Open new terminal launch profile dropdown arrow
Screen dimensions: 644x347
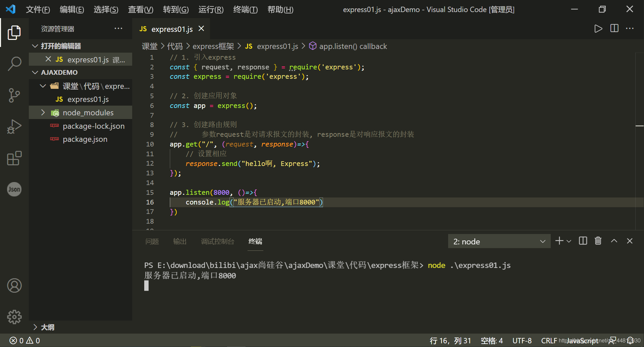(569, 241)
